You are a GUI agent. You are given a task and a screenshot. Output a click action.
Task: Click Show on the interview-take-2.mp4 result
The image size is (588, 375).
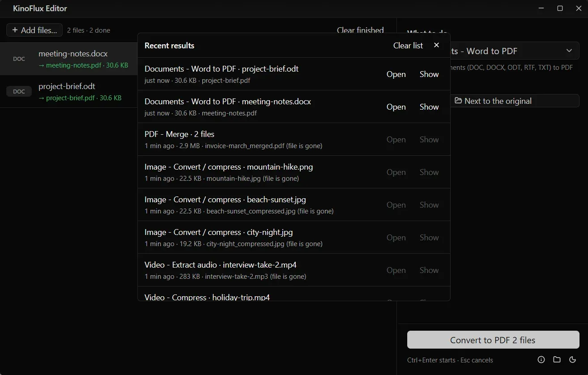tap(429, 270)
